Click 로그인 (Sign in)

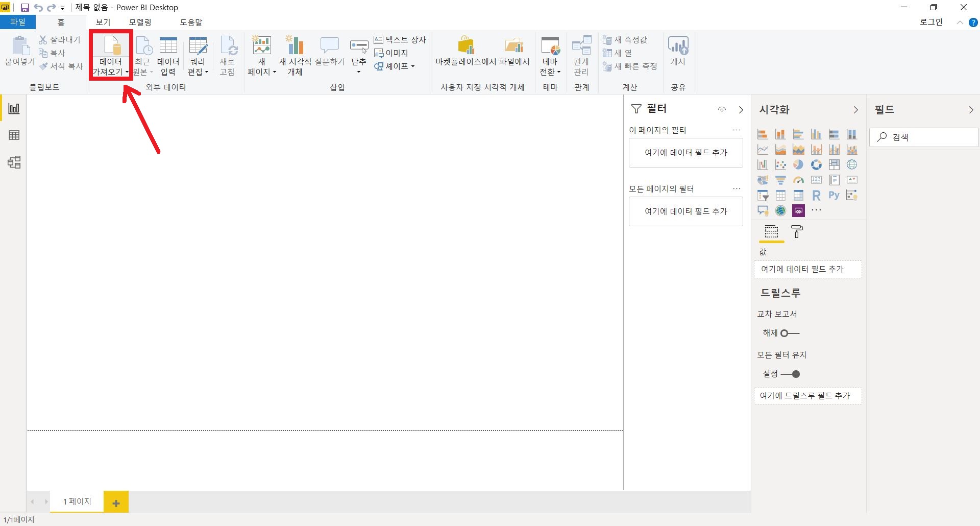(931, 22)
